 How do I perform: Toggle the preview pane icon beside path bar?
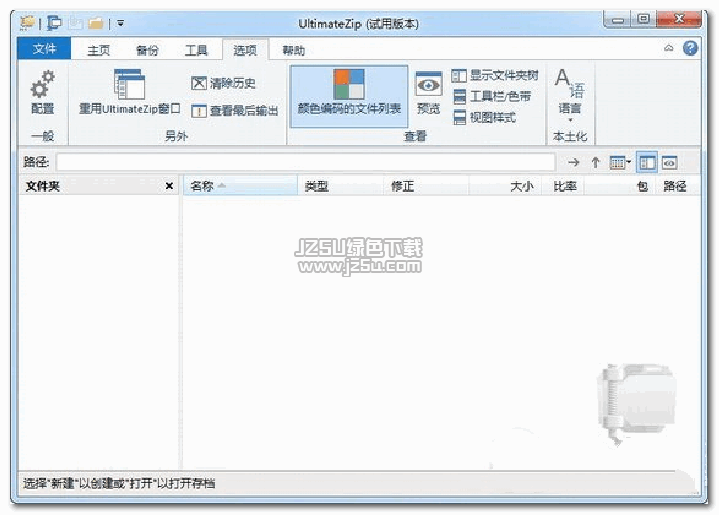[669, 162]
